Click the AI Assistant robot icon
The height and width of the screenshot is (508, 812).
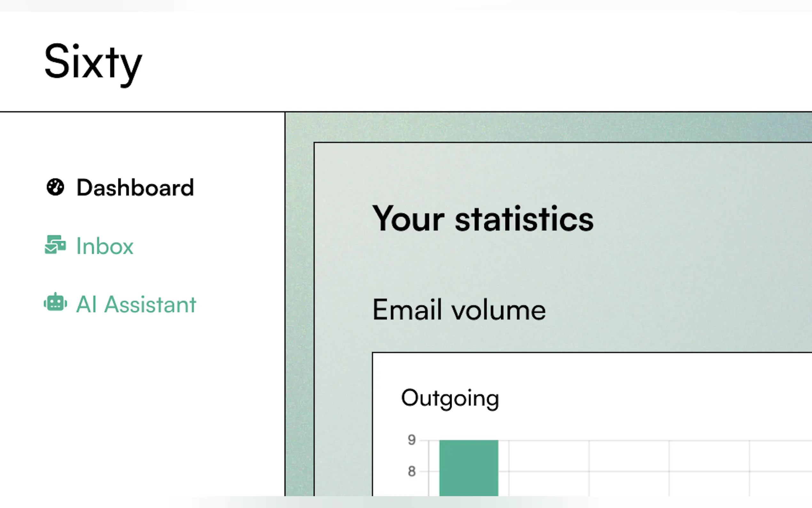(55, 303)
